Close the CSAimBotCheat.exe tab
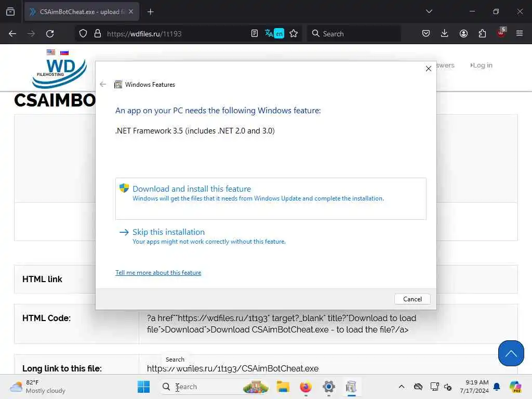The height and width of the screenshot is (399, 532). (x=131, y=12)
